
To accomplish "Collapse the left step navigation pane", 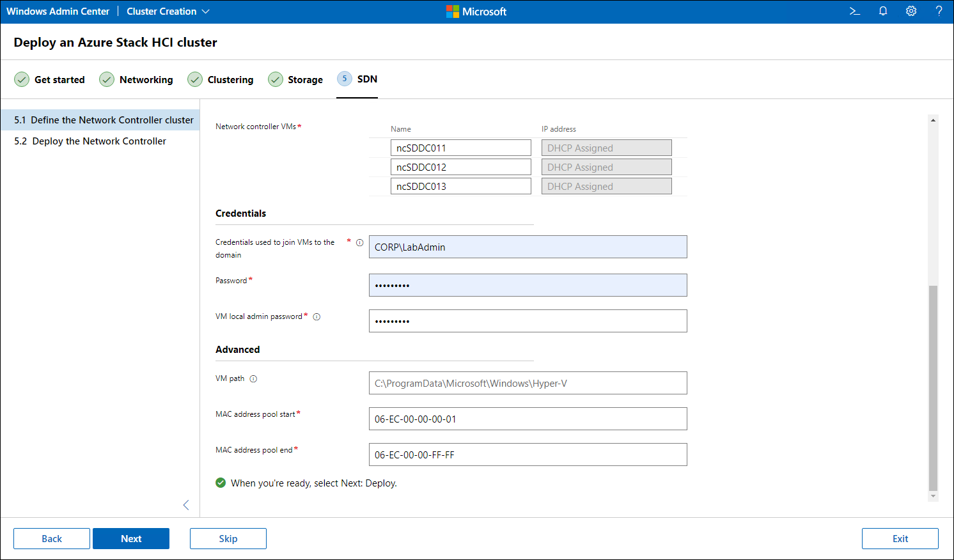I will click(186, 505).
